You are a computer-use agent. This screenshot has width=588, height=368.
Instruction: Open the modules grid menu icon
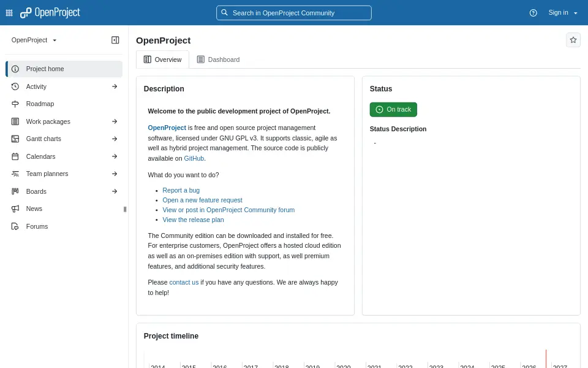[9, 13]
